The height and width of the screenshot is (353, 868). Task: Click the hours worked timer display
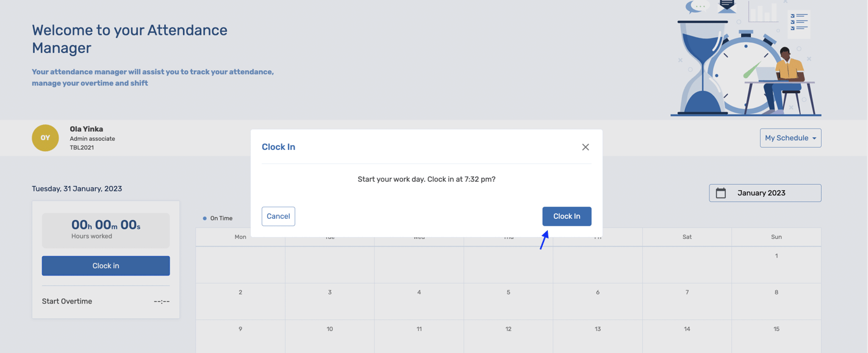pyautogui.click(x=106, y=230)
